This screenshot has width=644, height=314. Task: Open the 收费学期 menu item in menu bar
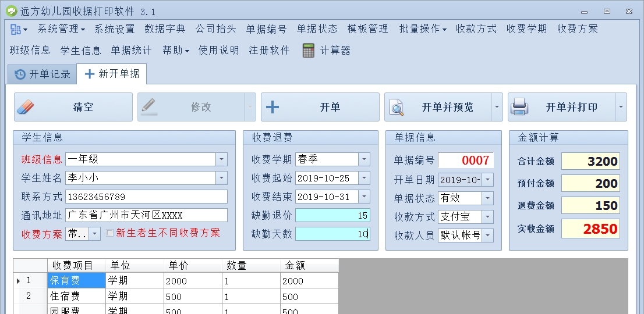click(x=527, y=29)
